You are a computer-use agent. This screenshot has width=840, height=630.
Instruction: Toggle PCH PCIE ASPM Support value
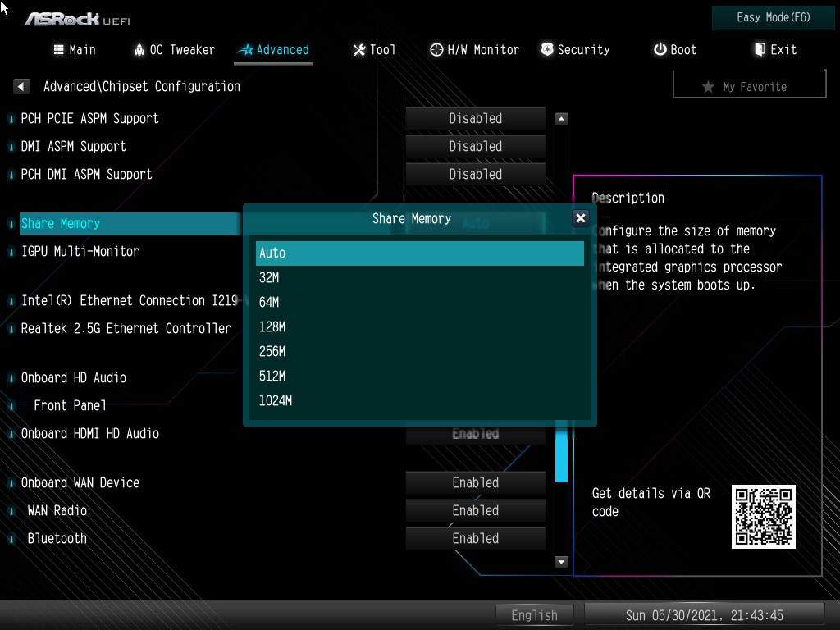475,119
